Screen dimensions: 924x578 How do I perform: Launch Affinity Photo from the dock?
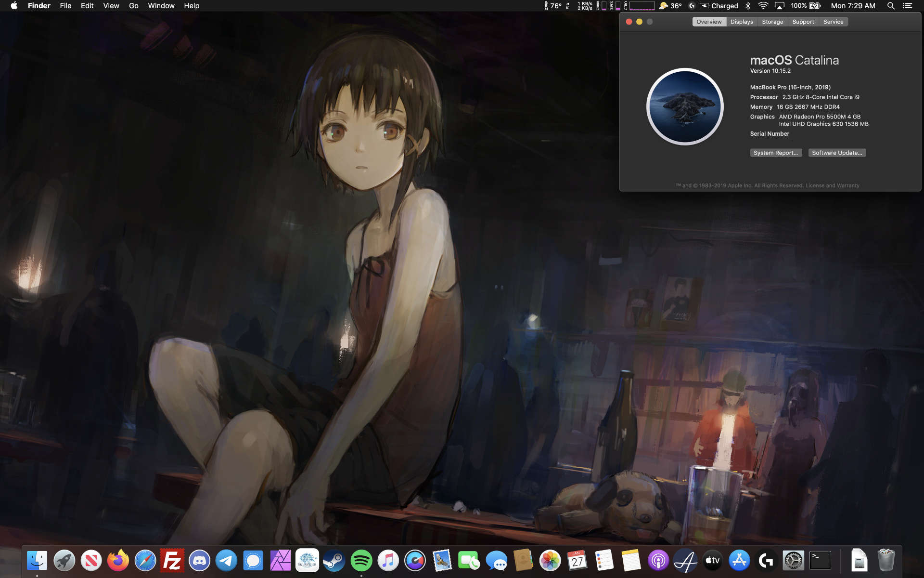[x=280, y=561]
